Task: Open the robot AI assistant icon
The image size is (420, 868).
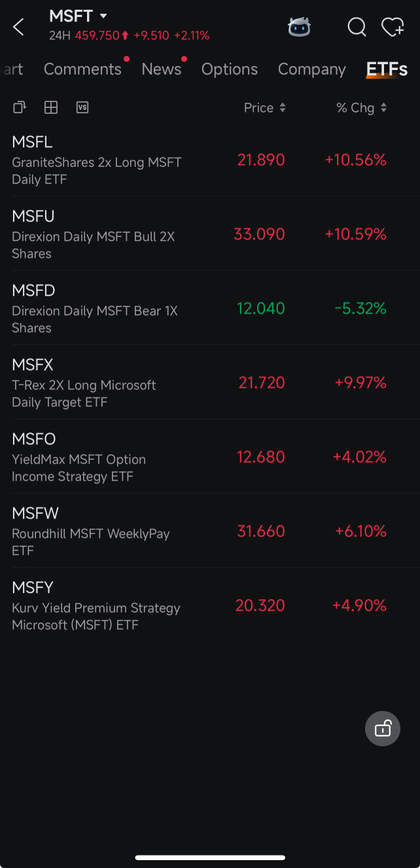Action: pos(299,27)
